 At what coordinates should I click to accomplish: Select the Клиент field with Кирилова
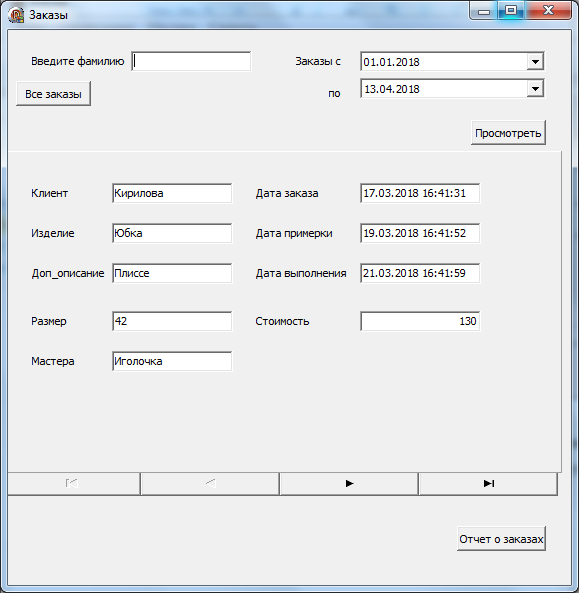[172, 193]
